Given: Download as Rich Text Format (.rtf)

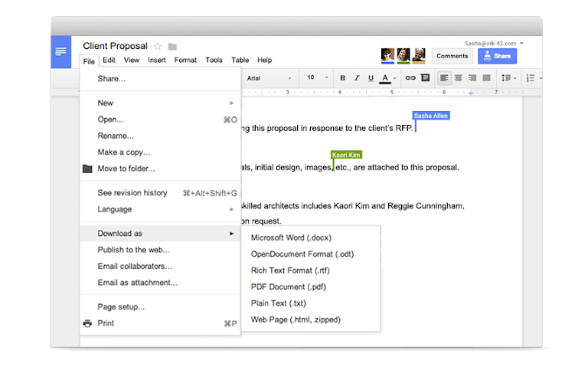Looking at the screenshot, I should pos(311,270).
